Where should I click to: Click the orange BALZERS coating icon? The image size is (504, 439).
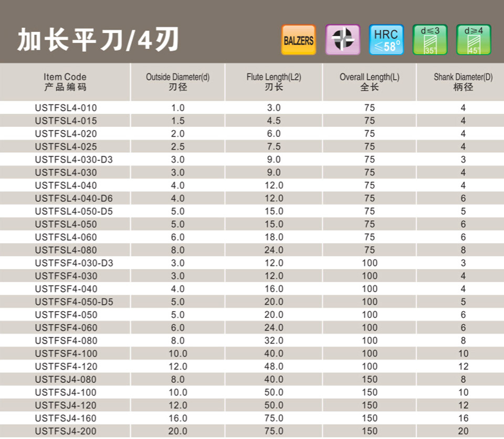tap(298, 40)
